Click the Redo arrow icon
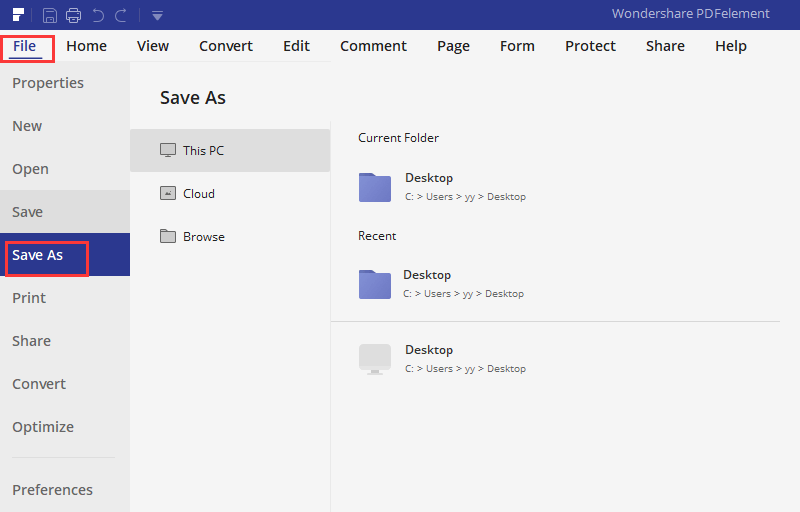The height and width of the screenshot is (512, 800). (121, 15)
